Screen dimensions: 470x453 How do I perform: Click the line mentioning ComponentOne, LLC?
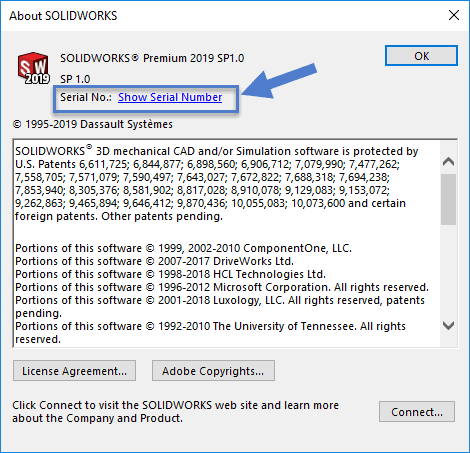(183, 248)
